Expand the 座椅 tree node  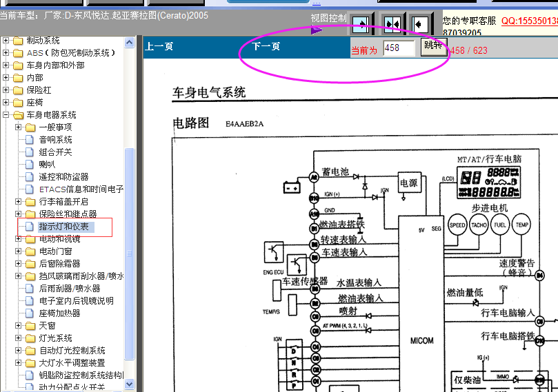click(x=6, y=103)
